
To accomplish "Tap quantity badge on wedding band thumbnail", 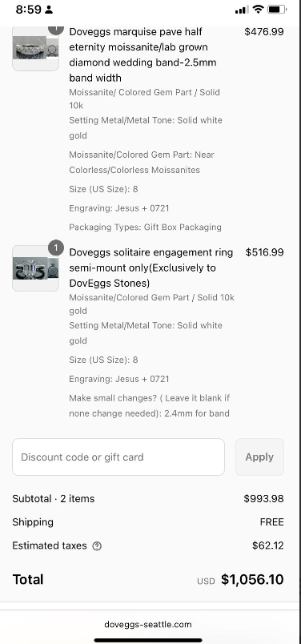I will [x=56, y=29].
